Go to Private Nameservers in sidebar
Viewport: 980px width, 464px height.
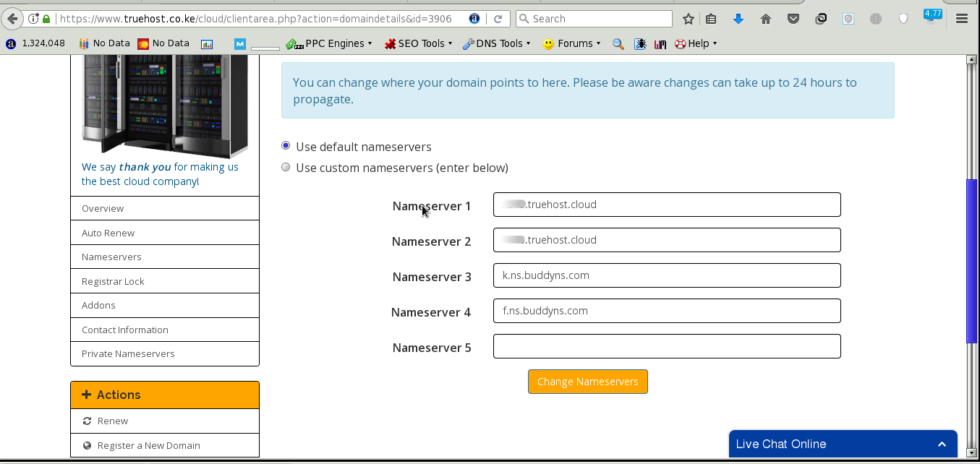pos(128,353)
